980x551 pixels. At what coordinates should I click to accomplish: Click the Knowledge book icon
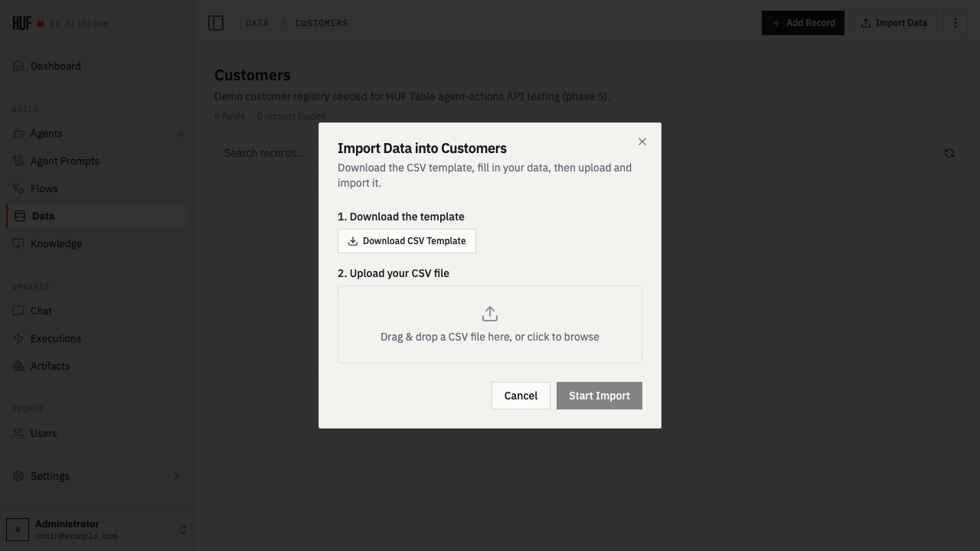[x=18, y=243]
